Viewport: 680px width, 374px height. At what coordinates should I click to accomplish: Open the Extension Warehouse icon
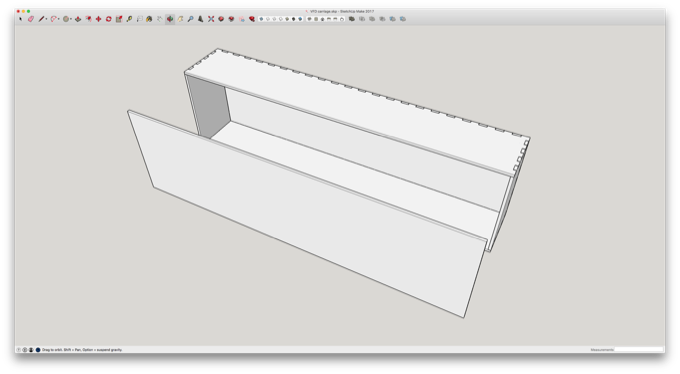tap(231, 19)
